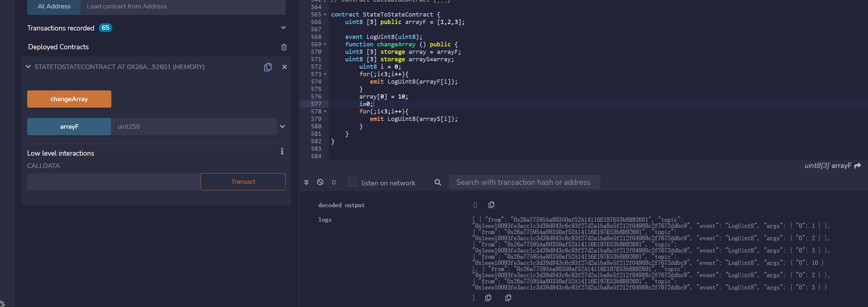
Task: Fold the second for loop at line 578
Action: tap(325, 112)
